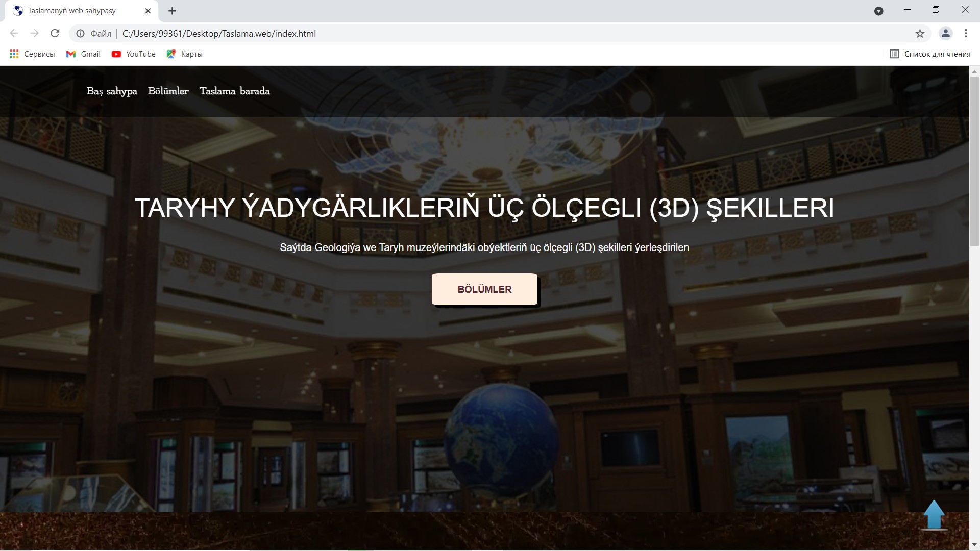This screenshot has width=980, height=551.
Task: Click the blue scroll-to-top arrow
Action: [934, 515]
